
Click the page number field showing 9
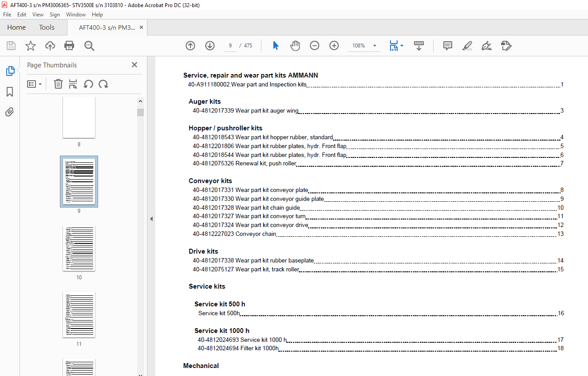click(x=230, y=46)
